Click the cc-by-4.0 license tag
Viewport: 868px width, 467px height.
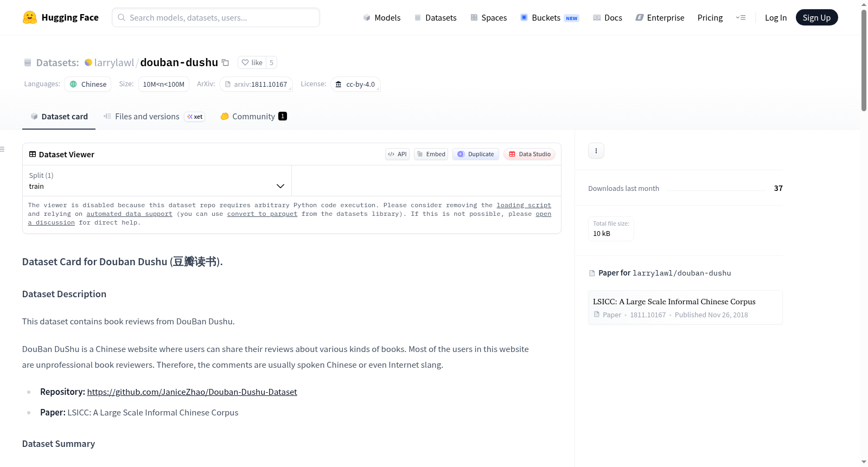[355, 84]
